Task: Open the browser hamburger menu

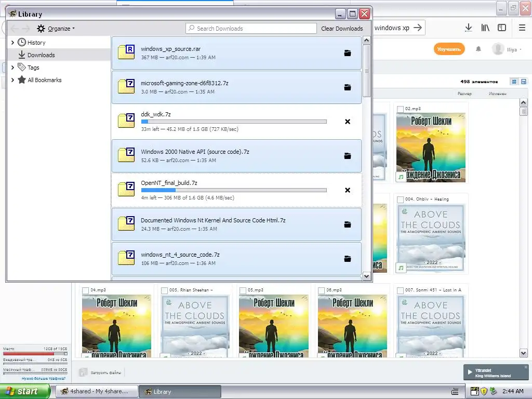Action: coord(522,28)
